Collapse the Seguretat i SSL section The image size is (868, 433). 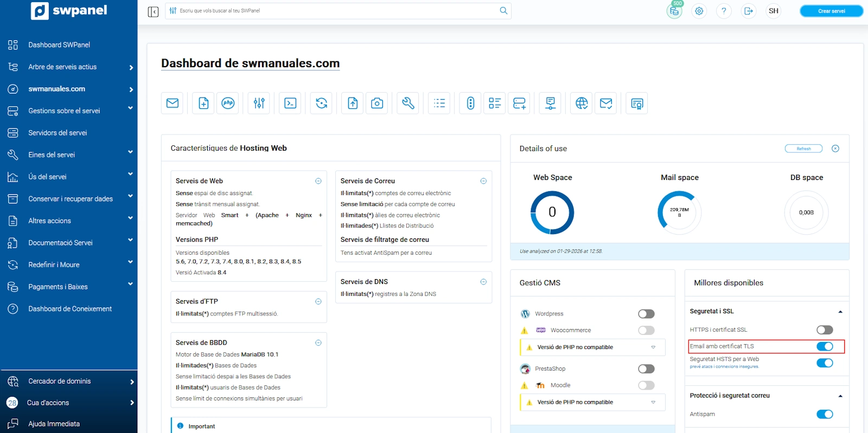840,312
